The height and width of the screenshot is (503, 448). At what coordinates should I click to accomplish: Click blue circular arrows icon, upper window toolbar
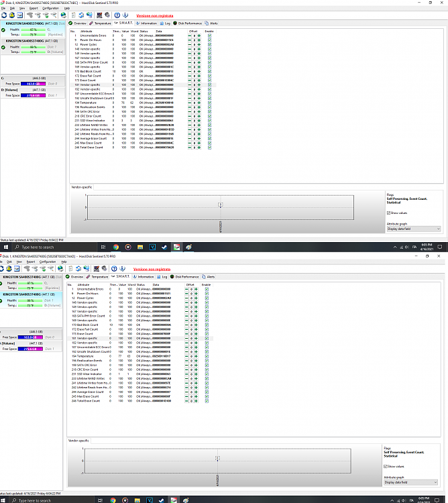click(81, 15)
